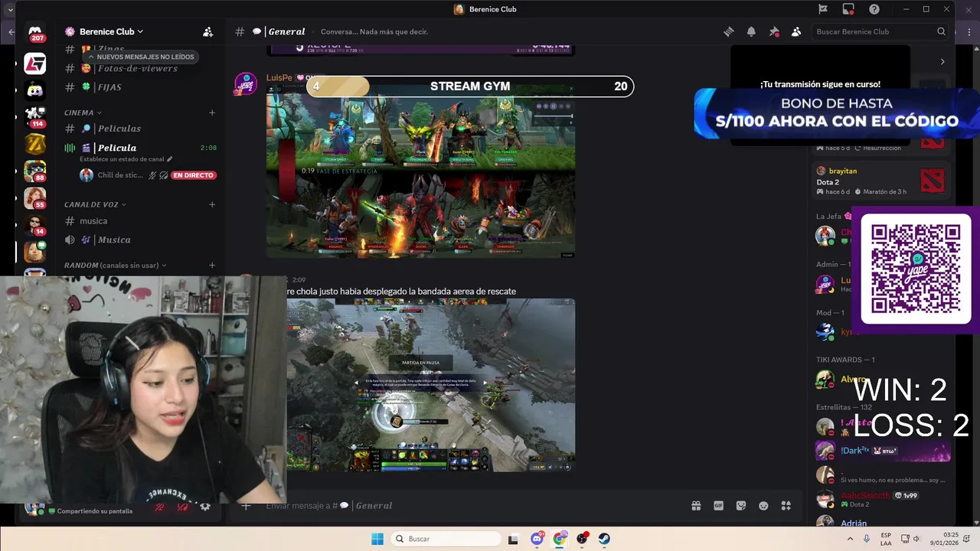
Task: Jump to new unread messages banner
Action: tap(140, 57)
